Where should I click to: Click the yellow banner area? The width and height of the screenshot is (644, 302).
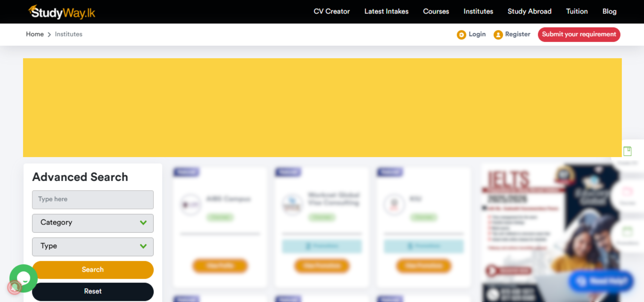(x=322, y=107)
